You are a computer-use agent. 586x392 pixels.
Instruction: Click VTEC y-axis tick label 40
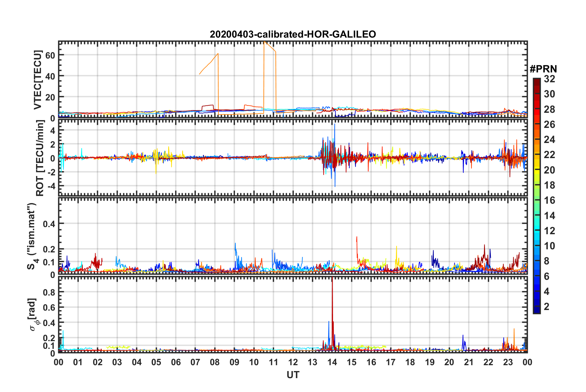(50, 76)
